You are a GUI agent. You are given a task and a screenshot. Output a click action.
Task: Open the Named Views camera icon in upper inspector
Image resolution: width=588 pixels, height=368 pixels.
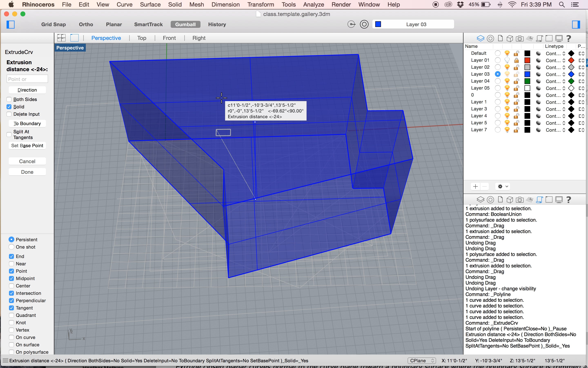click(519, 38)
